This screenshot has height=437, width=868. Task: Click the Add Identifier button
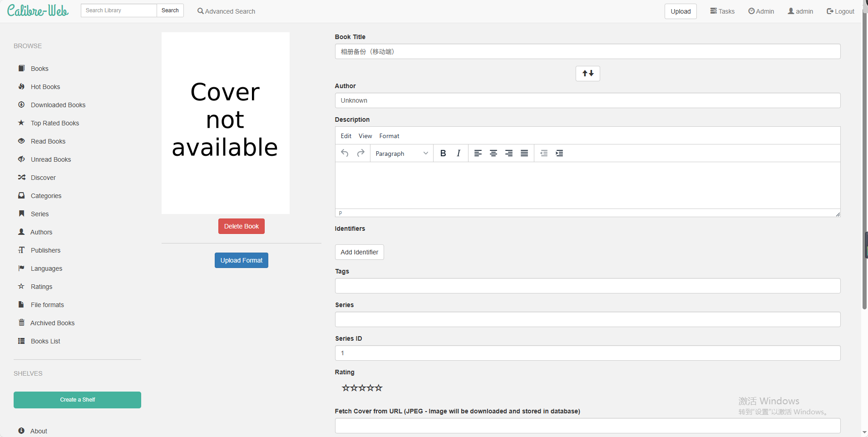click(360, 252)
